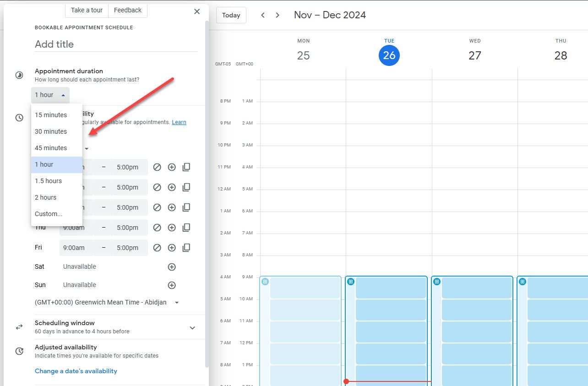Image resolution: width=588 pixels, height=386 pixels.
Task: Open the Greenwich Mean Time timezone dropdown
Action: [107, 302]
